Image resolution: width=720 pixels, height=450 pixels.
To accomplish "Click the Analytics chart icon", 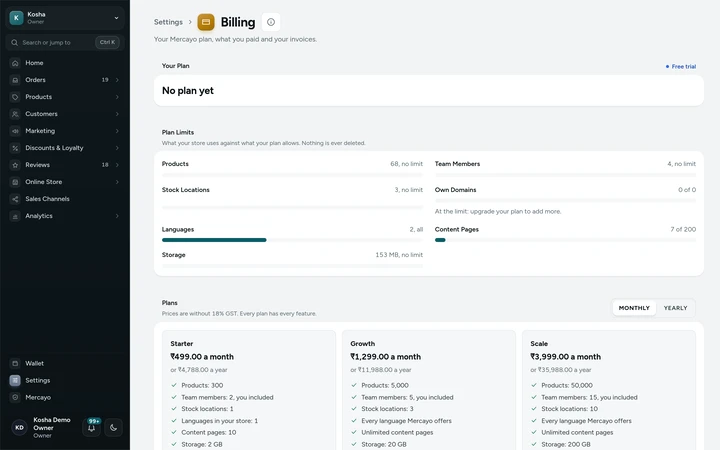I will pyautogui.click(x=15, y=216).
